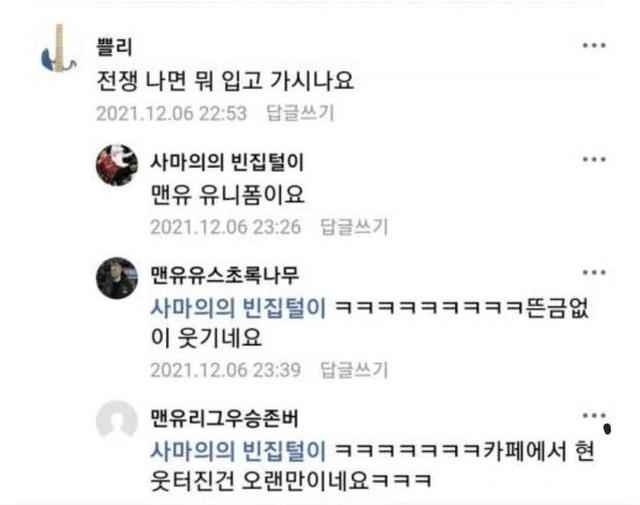Select the nickname 맨유유스초록나무
Viewport: 640px width, 505px height.
pos(225,275)
